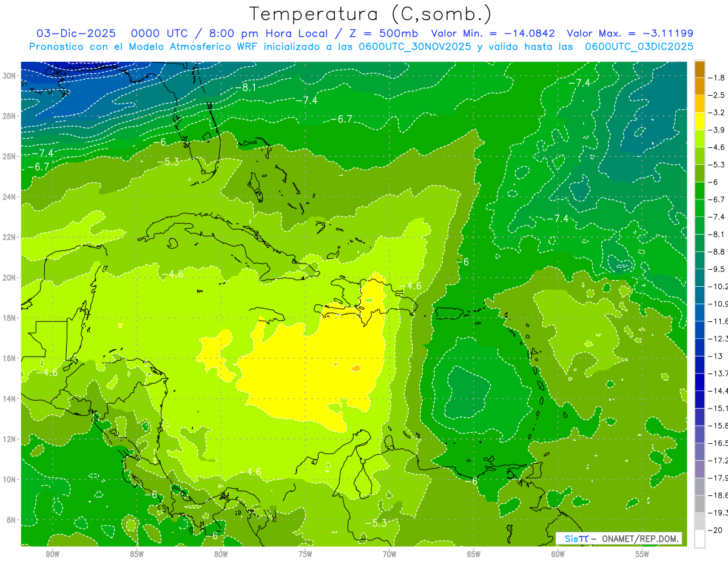
Task: Click the "55W" longitude axis label
Action: tap(642, 554)
